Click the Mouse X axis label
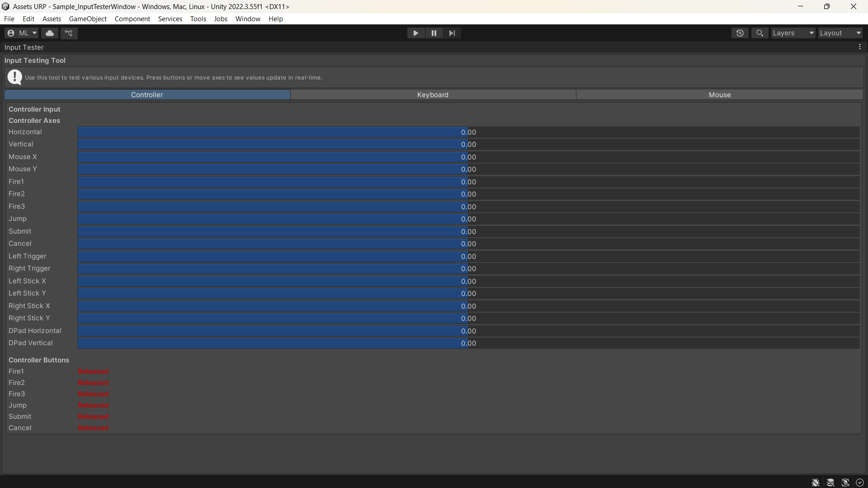Image resolution: width=868 pixels, height=488 pixels. [23, 157]
